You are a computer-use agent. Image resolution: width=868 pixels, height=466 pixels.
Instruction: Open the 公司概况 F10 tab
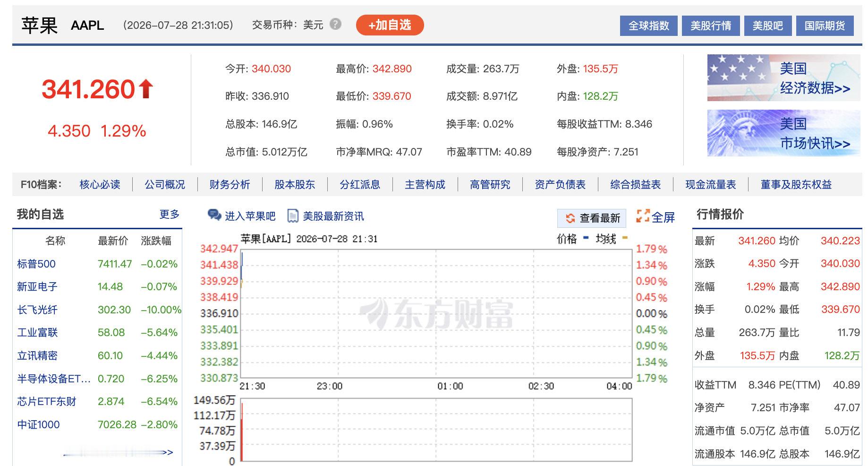(165, 184)
